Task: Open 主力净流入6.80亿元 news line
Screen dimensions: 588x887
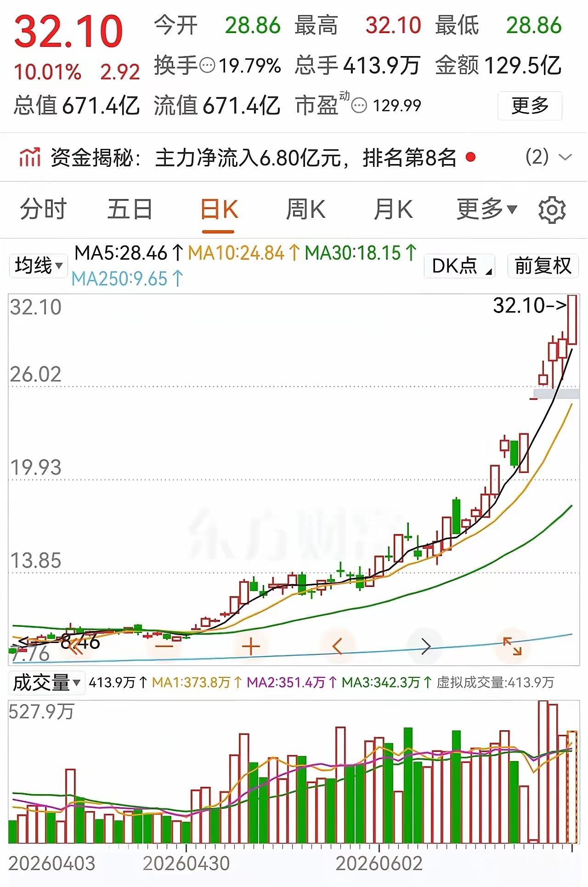Action: 305,158
